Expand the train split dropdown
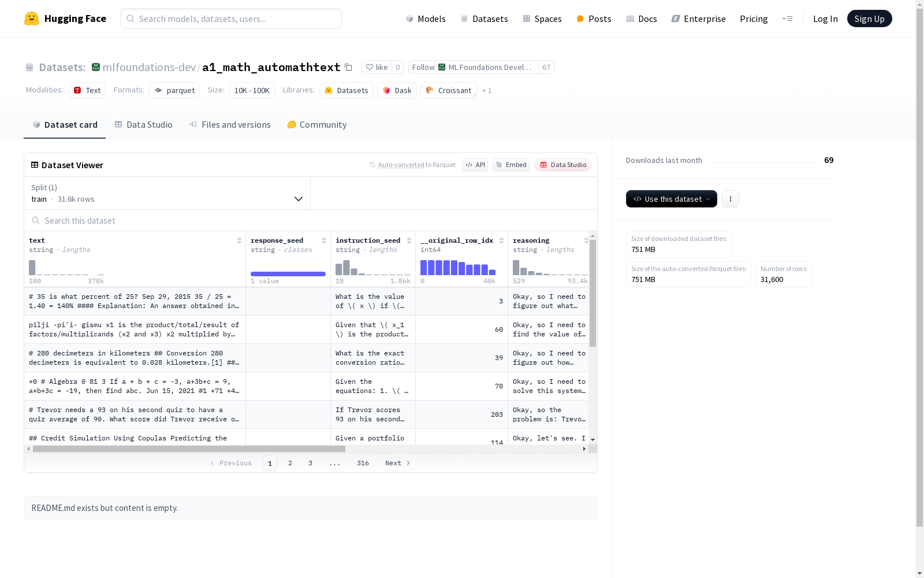Screen dimensions: 924x578 [167, 193]
